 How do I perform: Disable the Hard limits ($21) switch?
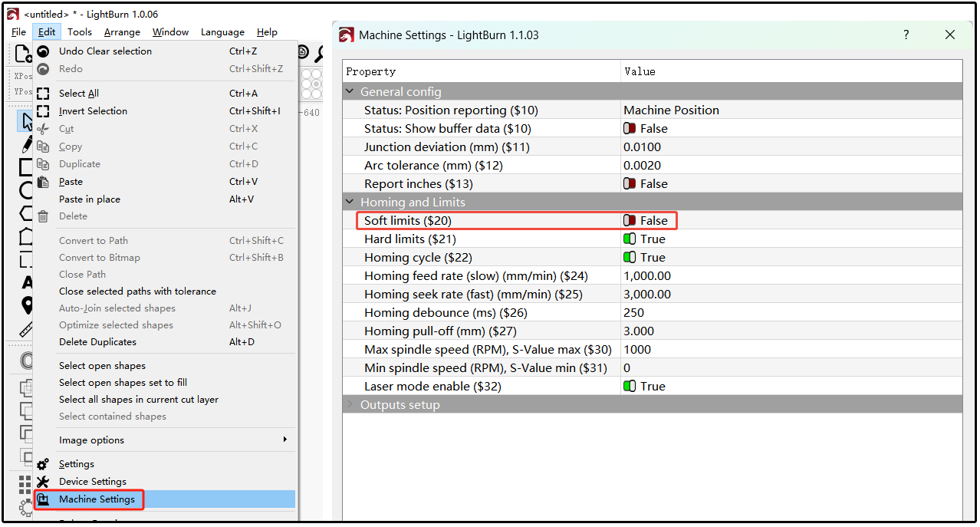(x=630, y=239)
